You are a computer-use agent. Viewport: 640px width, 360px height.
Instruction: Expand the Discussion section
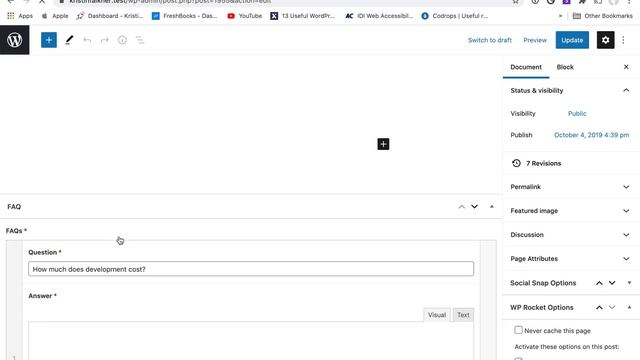pyautogui.click(x=571, y=235)
